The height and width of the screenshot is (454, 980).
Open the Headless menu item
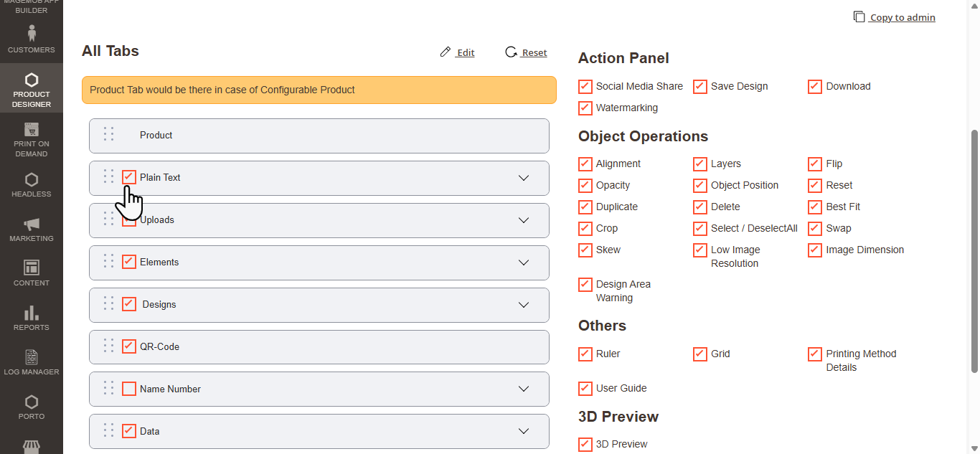32,184
